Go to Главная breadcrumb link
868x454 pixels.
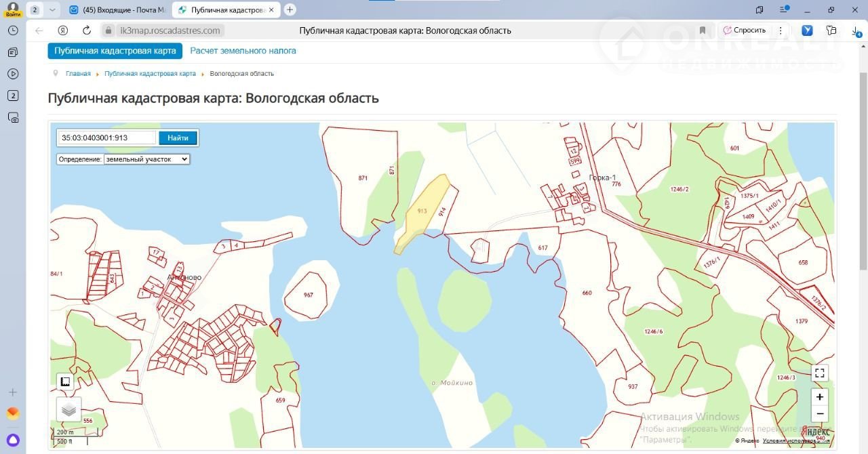pos(78,74)
